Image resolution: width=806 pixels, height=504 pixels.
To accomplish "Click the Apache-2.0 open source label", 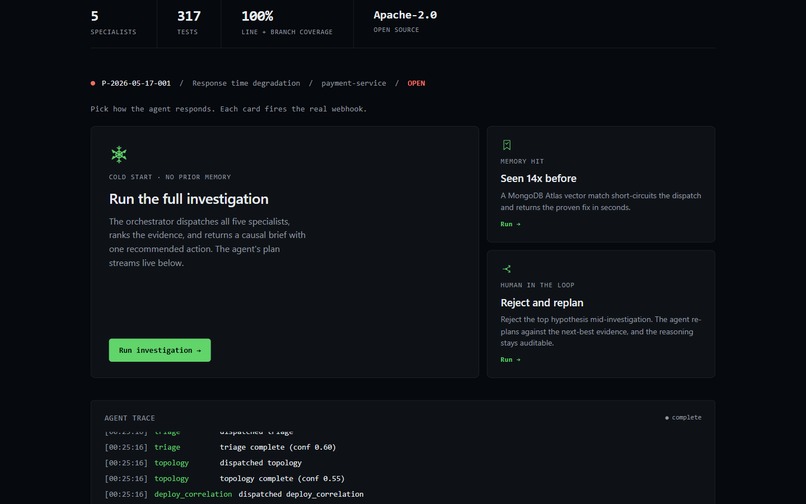I will pyautogui.click(x=405, y=21).
